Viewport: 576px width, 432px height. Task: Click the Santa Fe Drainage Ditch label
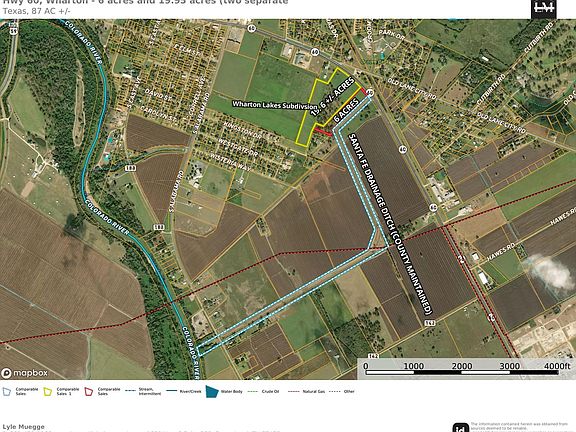click(389, 224)
